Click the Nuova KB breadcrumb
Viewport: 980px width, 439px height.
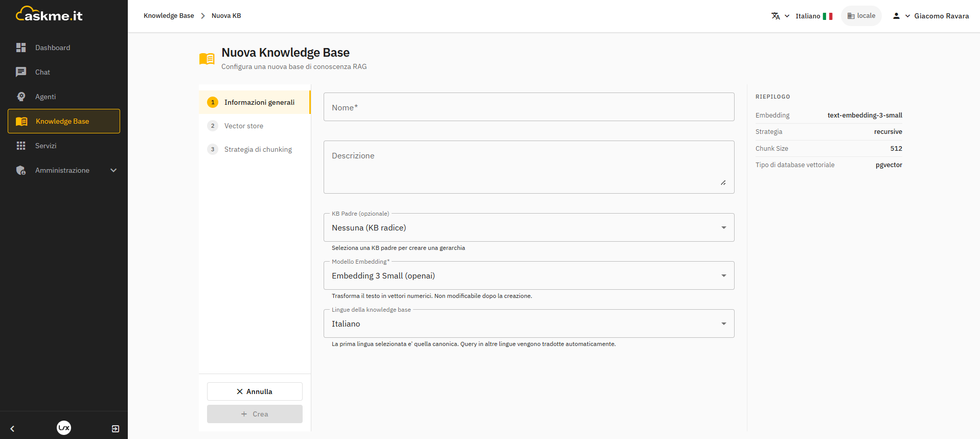tap(226, 16)
